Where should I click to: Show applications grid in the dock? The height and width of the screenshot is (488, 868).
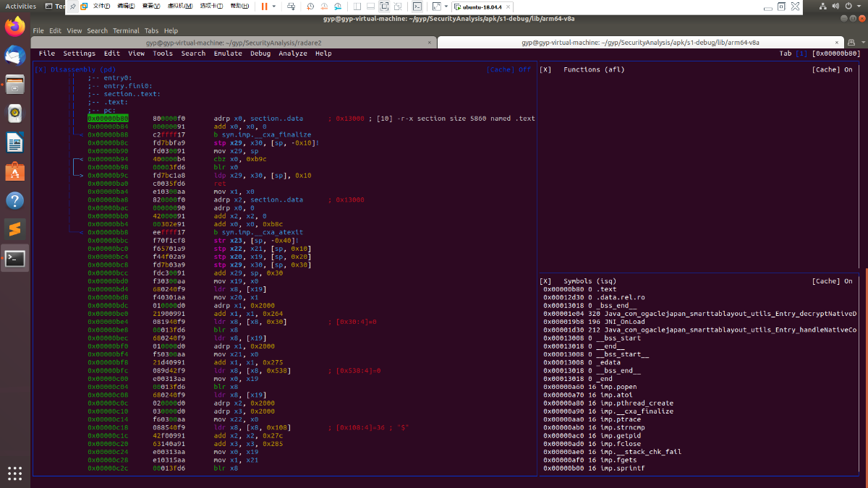(15, 473)
